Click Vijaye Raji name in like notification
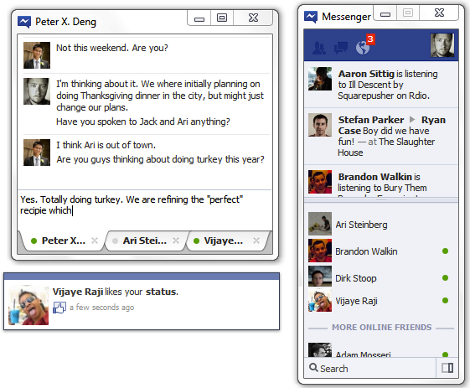This screenshot has height=388, width=470. [x=78, y=292]
